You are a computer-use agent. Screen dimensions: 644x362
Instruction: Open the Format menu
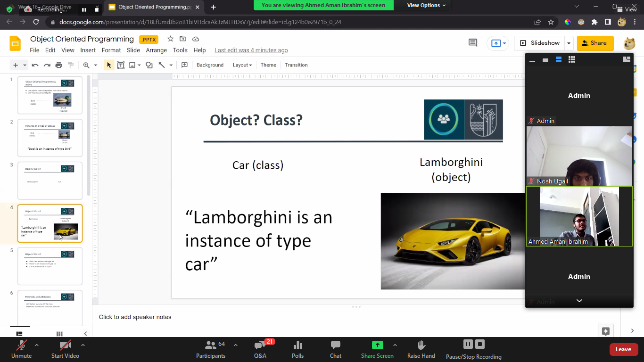111,50
